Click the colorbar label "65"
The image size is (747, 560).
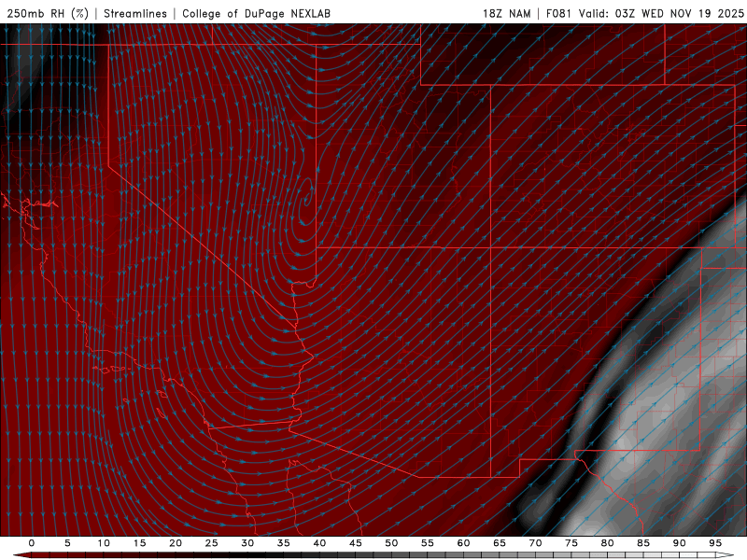500,543
